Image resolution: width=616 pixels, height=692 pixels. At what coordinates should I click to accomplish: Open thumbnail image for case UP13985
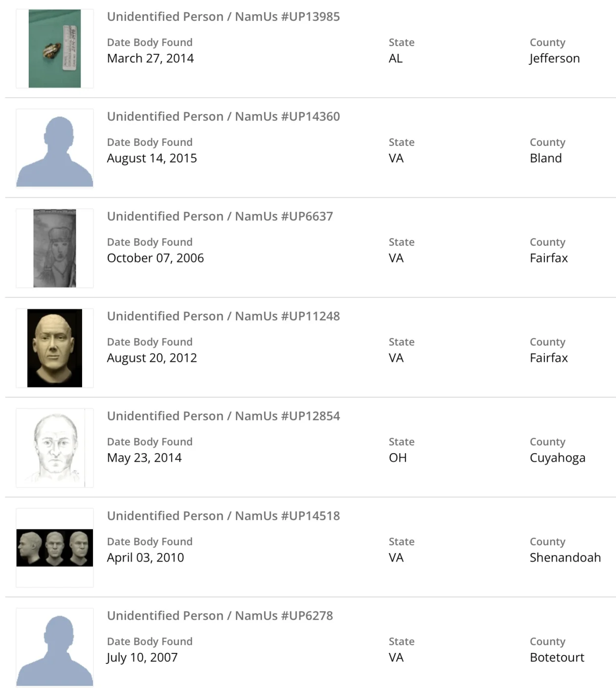click(x=54, y=48)
